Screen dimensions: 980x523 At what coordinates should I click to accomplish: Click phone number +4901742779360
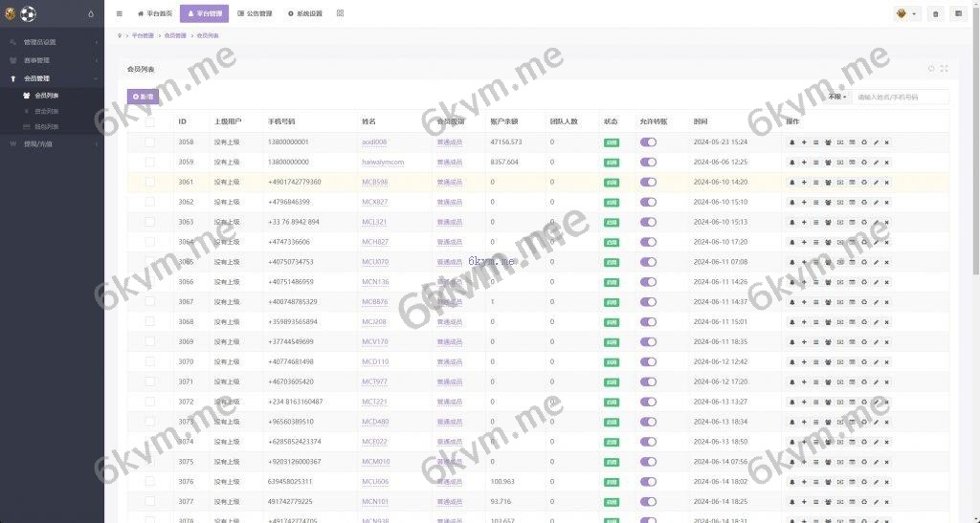(x=295, y=183)
